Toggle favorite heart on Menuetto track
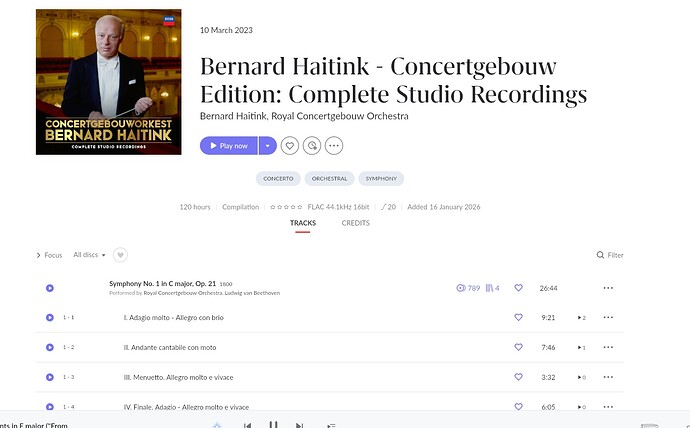Screen dimensions: 690x428 518,377
